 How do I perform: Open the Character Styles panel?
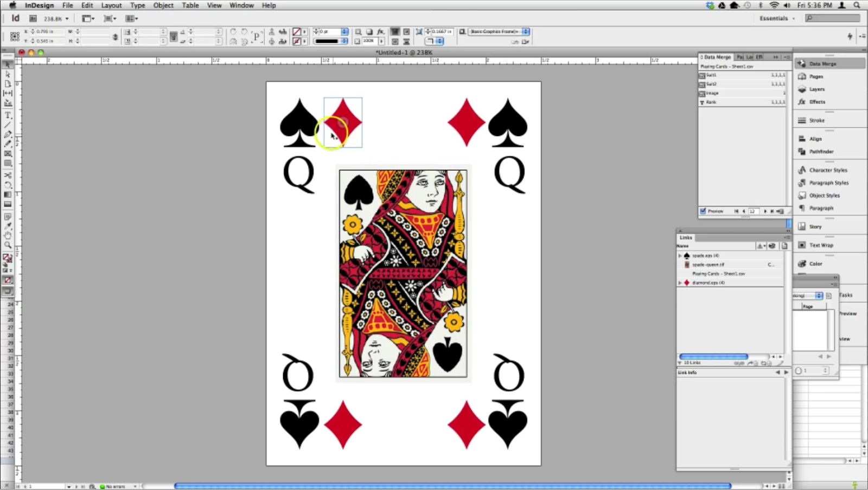tap(825, 170)
